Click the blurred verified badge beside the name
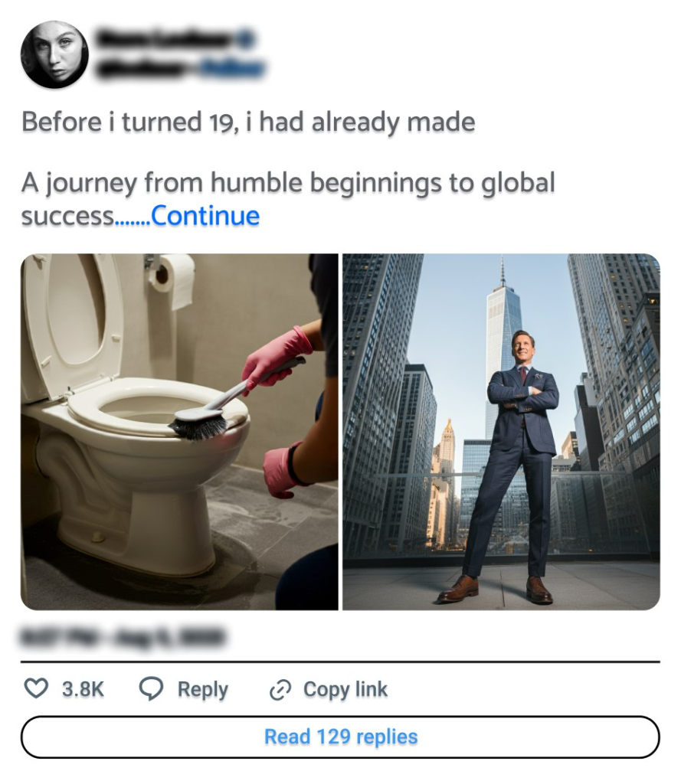The width and height of the screenshot is (681, 784). tap(247, 39)
